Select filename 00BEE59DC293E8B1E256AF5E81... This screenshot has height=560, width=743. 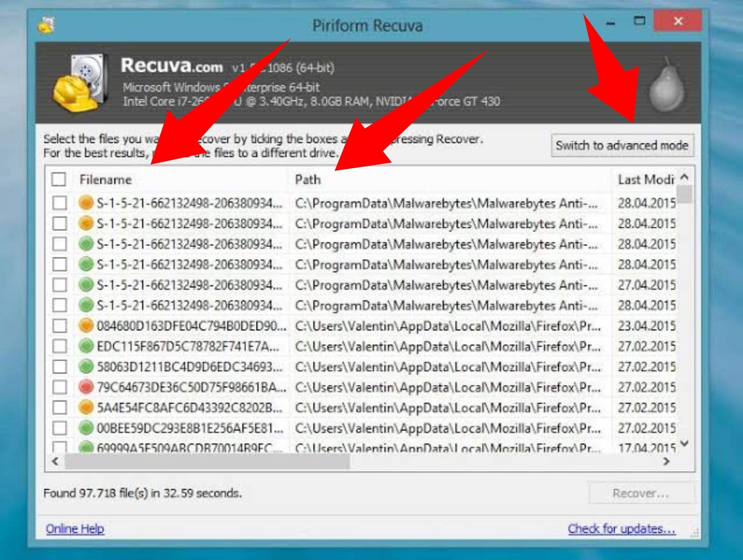point(190,429)
